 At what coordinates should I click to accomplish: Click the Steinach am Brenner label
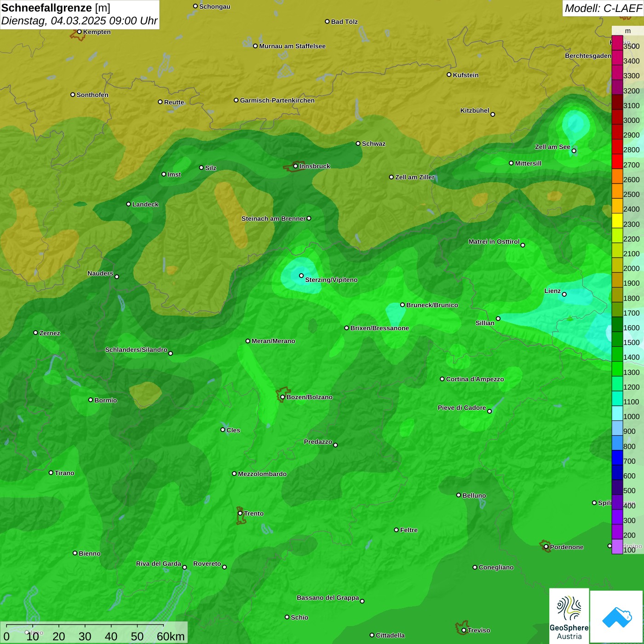click(273, 218)
